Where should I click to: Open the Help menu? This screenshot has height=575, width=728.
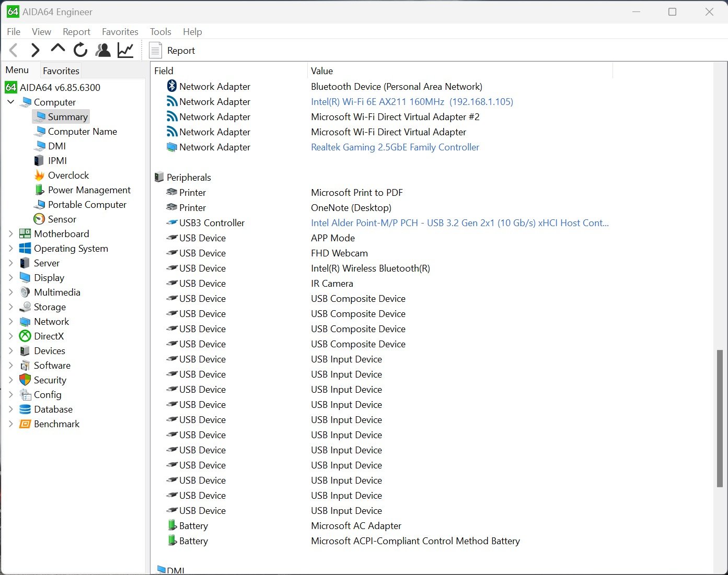tap(192, 32)
